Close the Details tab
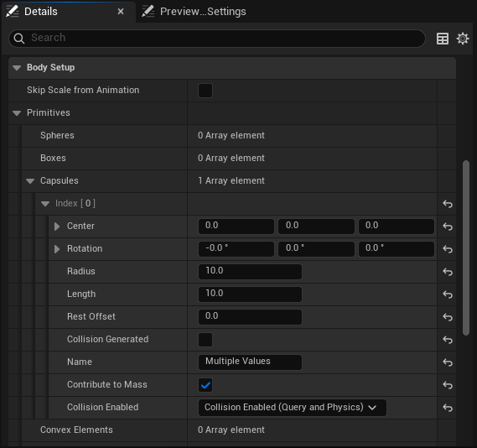Screen dimensions: 477x448 click(121, 12)
